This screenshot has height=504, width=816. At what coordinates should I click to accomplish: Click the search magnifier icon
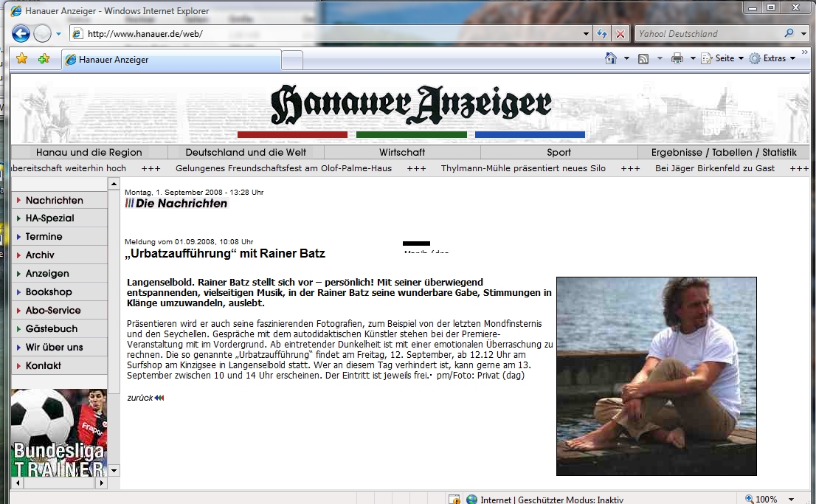(789, 33)
